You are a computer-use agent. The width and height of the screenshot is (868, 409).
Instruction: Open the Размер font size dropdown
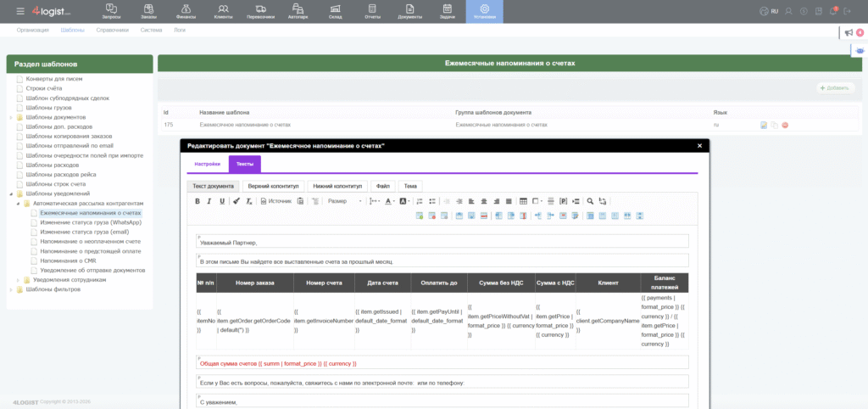344,201
